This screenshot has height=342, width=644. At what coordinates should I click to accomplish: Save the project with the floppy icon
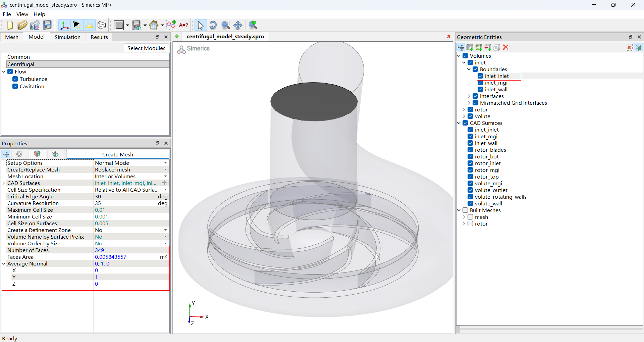(47, 25)
